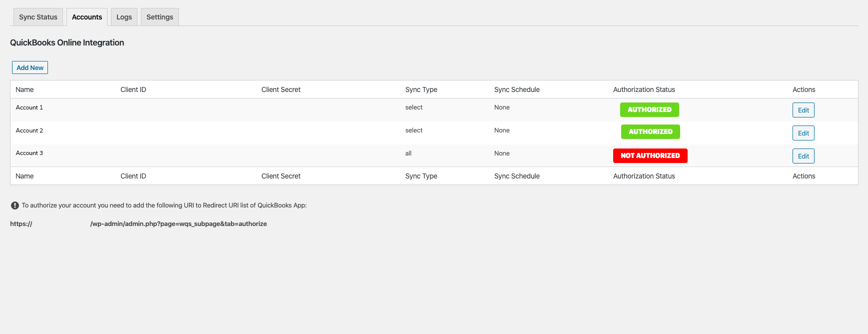Click the exclamation info icon
The width and height of the screenshot is (868, 334).
[x=15, y=205]
